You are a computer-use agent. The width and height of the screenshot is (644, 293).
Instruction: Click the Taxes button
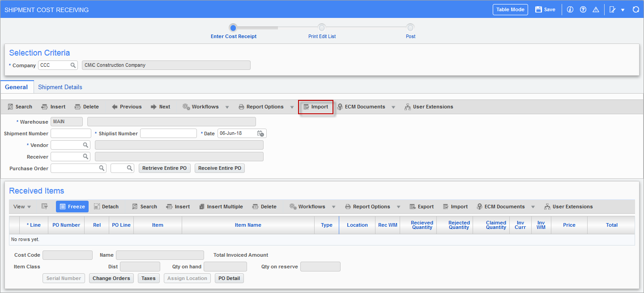tap(149, 278)
